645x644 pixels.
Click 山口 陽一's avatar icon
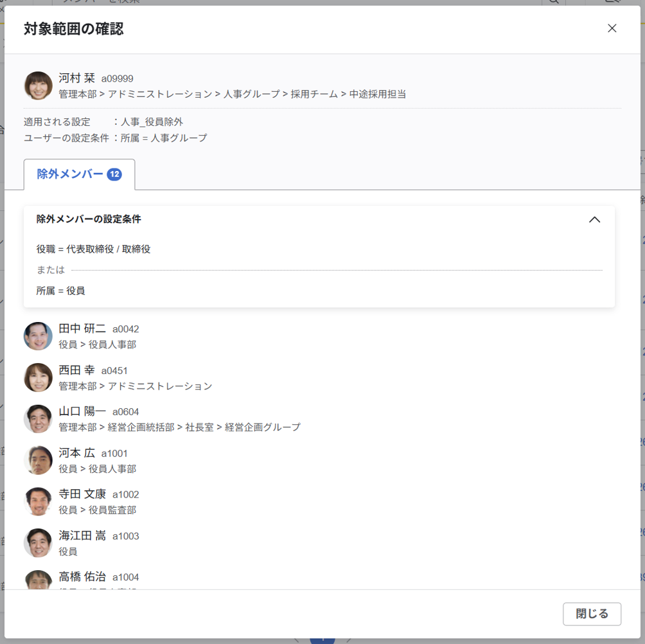point(38,419)
